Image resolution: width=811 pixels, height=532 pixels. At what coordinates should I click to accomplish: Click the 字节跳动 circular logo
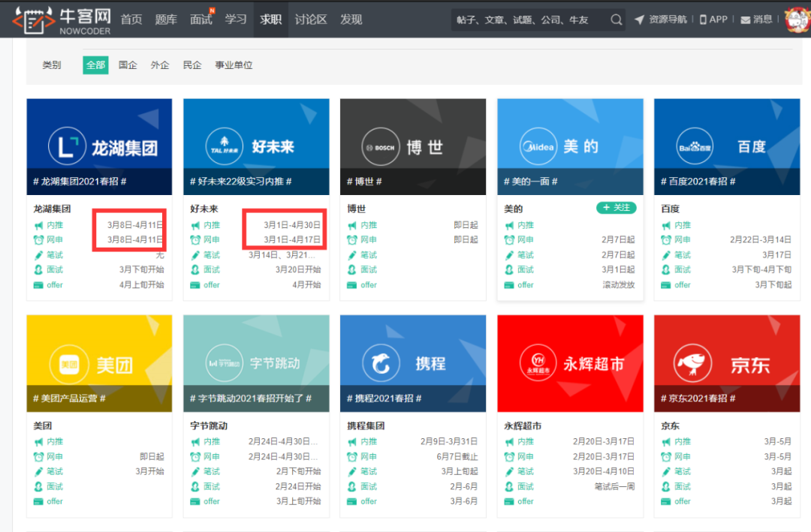224,363
